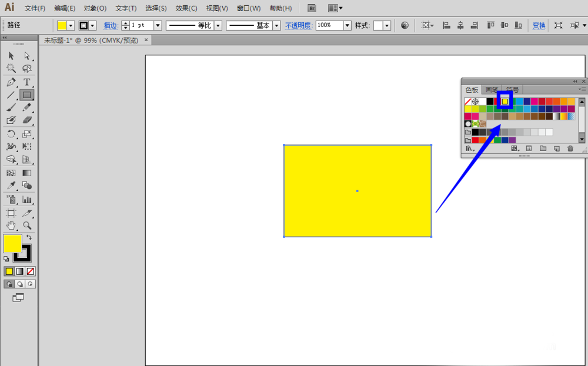Viewport: 588px width, 366px height.
Task: Switch to the 画笔 tab
Action: coord(492,90)
